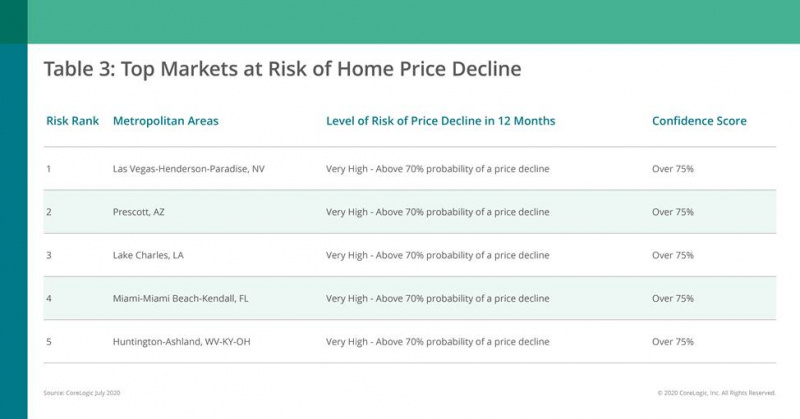Click rank number 5 in last row
Viewport: 800px width, 419px height.
pyautogui.click(x=49, y=342)
